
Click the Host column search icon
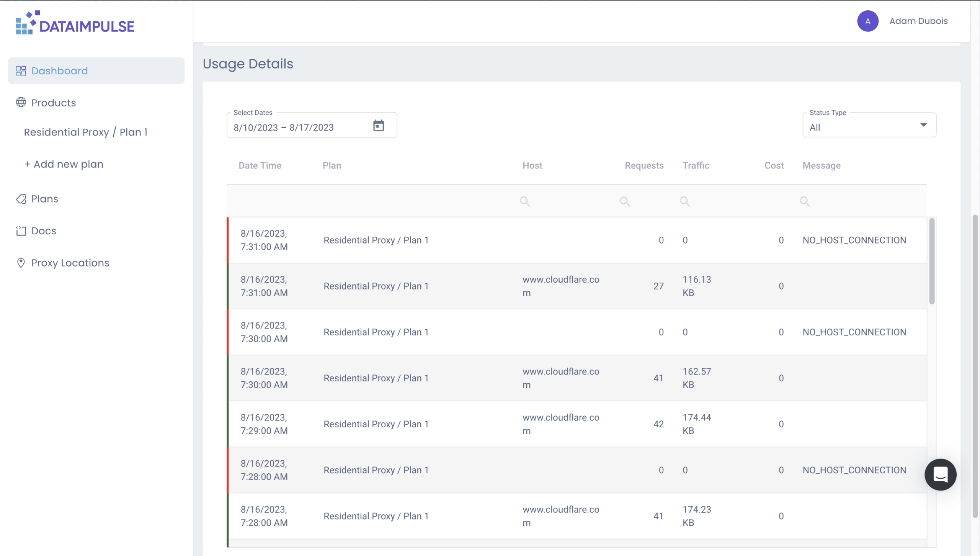(525, 201)
